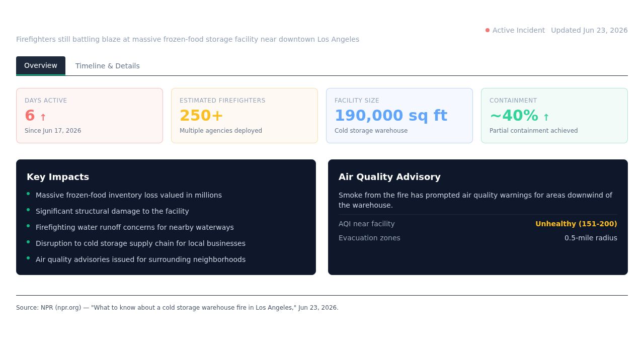The image size is (644, 362).
Task: Click the Active Incident label
Action: point(519,30)
